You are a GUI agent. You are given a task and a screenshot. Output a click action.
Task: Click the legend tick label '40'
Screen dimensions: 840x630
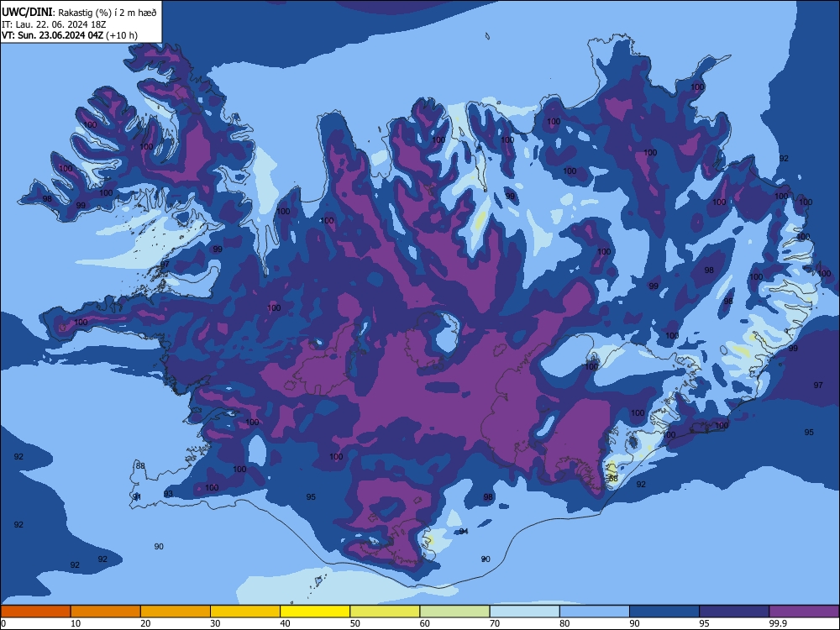285,623
